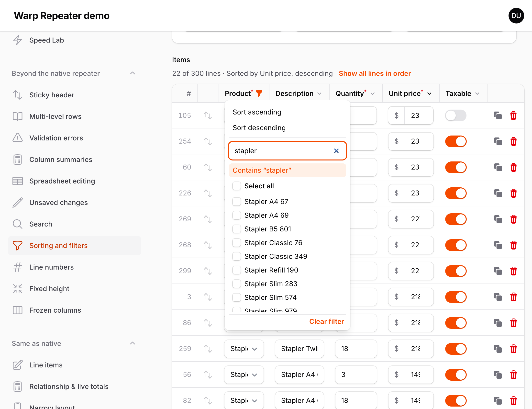Duplicate line 269 using copy icon

click(x=498, y=219)
